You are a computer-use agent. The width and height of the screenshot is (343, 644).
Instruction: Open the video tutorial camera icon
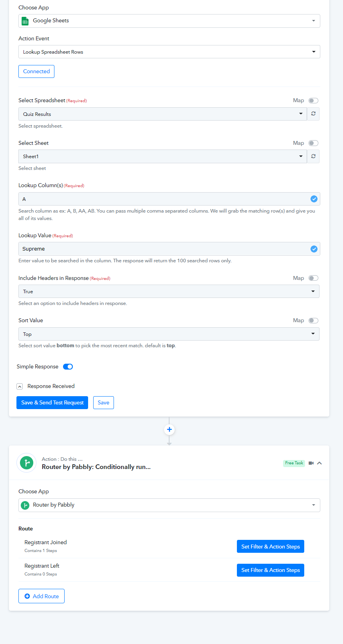coord(311,463)
